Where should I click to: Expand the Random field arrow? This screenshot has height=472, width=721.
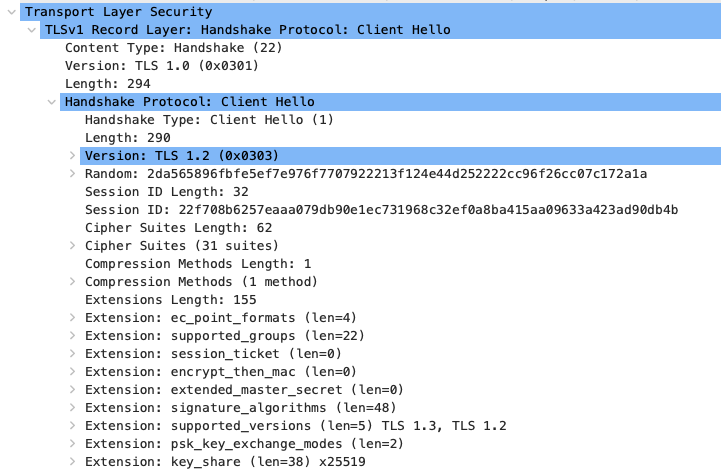click(x=72, y=174)
